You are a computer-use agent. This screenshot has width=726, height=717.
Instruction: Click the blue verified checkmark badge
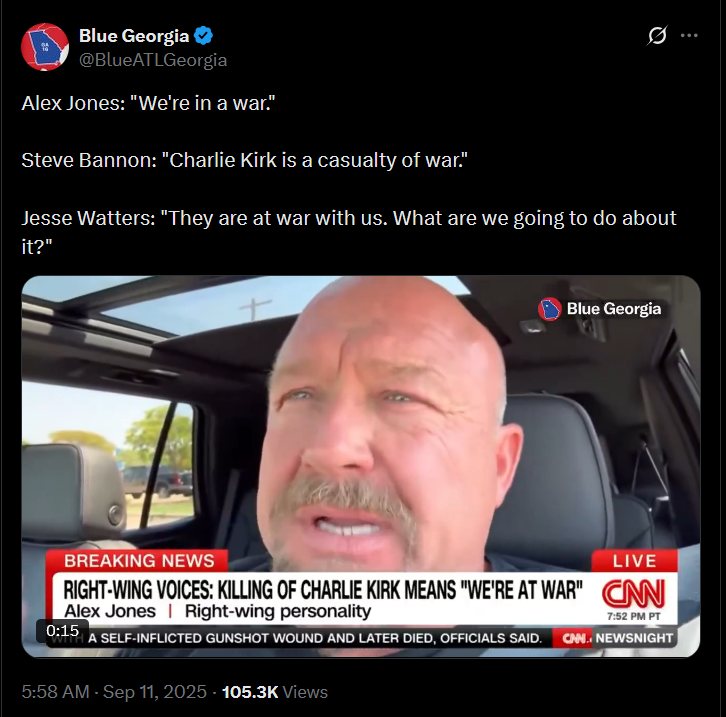coord(203,36)
